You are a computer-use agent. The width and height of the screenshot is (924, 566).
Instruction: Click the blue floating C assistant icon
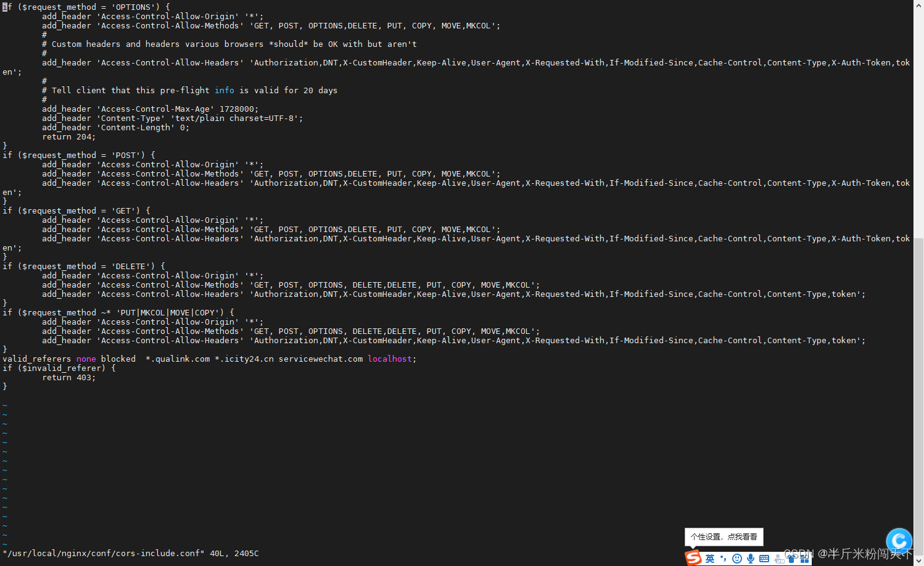click(899, 541)
